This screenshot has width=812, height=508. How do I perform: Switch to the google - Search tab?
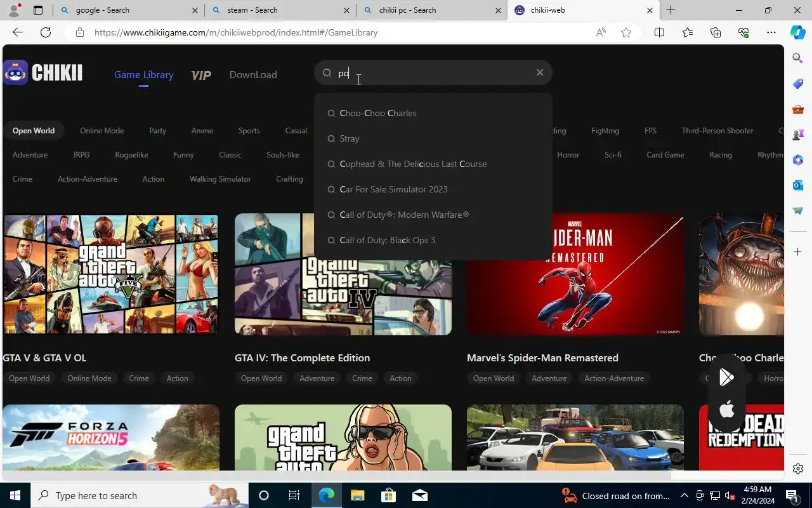[128, 10]
